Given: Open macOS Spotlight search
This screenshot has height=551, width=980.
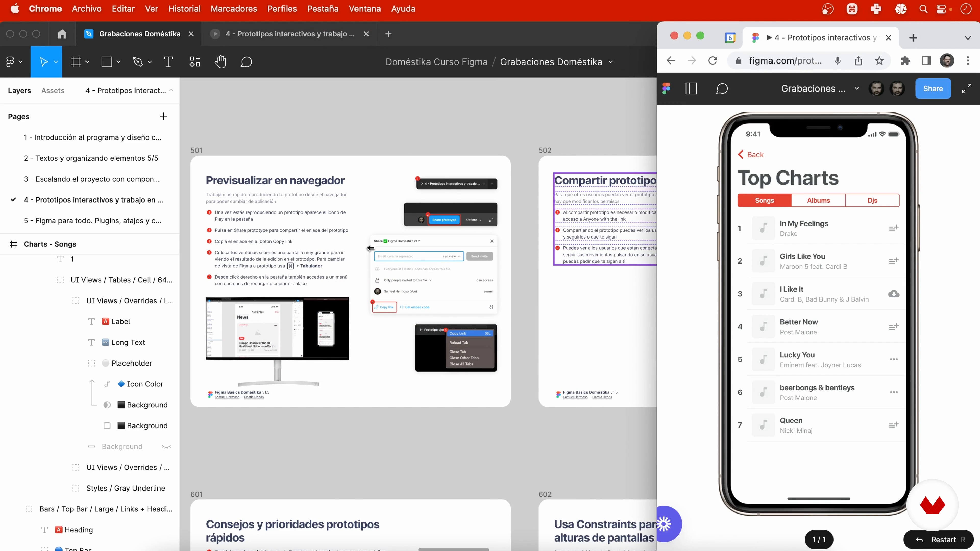Looking at the screenshot, I should (923, 9).
